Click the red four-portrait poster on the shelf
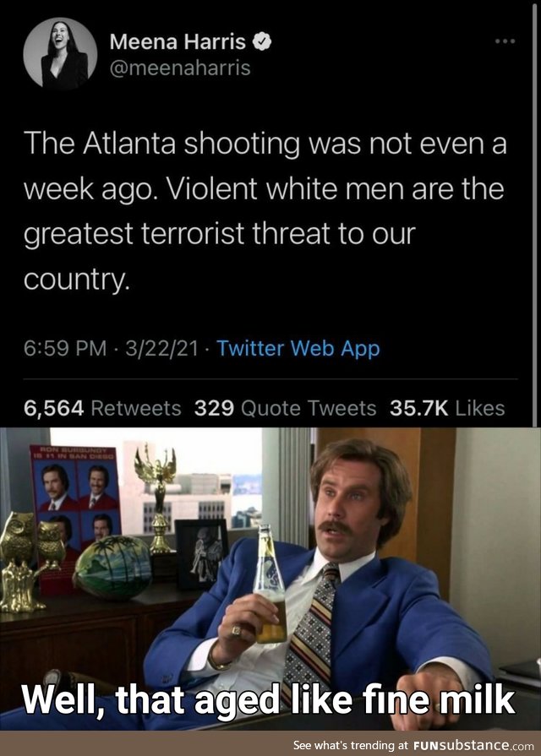This screenshot has width=541, height=756. [x=74, y=494]
